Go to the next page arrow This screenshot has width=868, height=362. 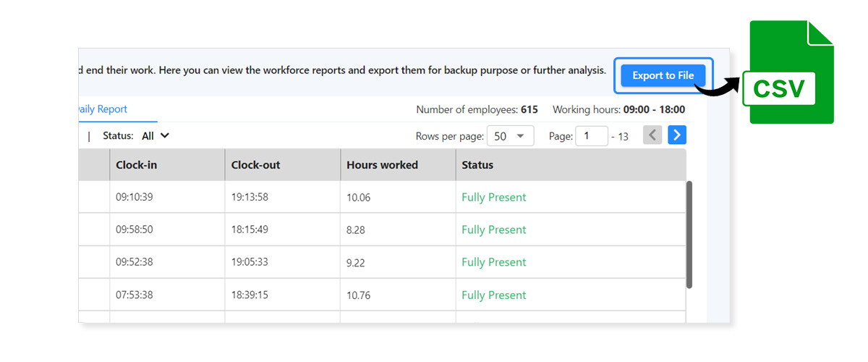[676, 135]
